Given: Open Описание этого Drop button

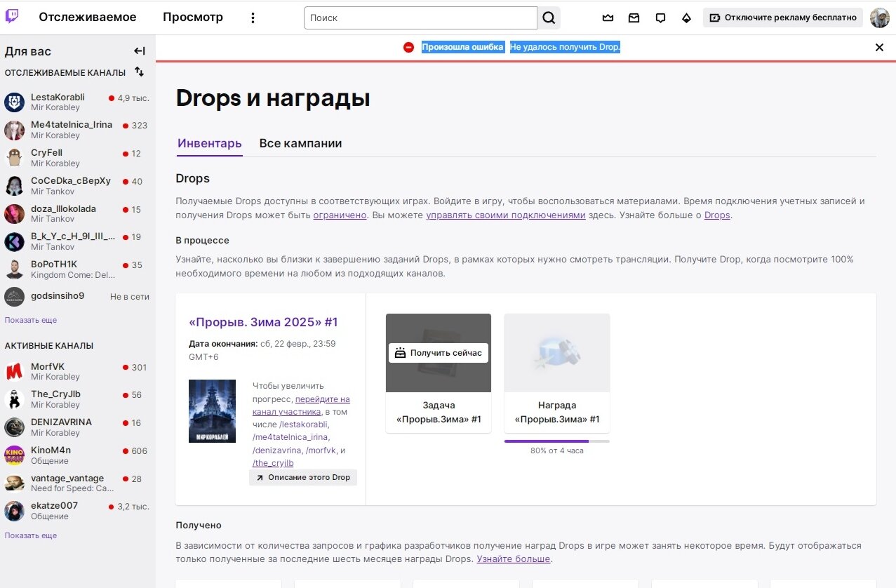Looking at the screenshot, I should (303, 478).
